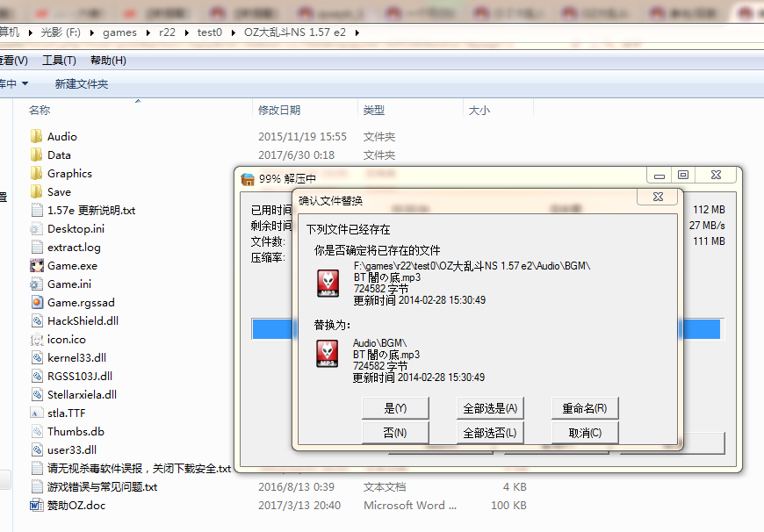Image resolution: width=764 pixels, height=532 pixels.
Task: Expand the games breadcrumb arrow
Action: [148, 32]
